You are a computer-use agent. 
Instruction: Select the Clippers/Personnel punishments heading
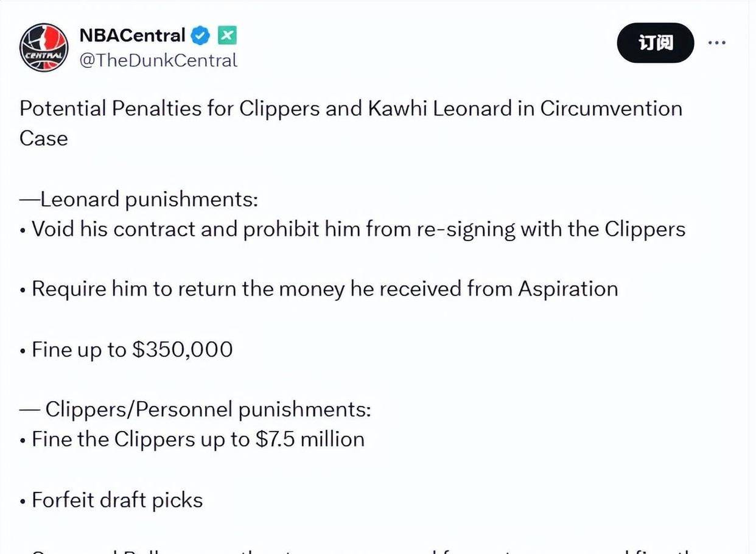(195, 409)
